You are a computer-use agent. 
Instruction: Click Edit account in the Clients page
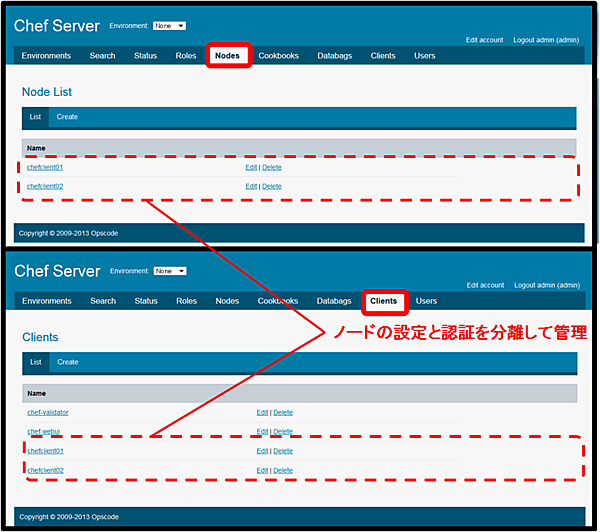pyautogui.click(x=485, y=285)
